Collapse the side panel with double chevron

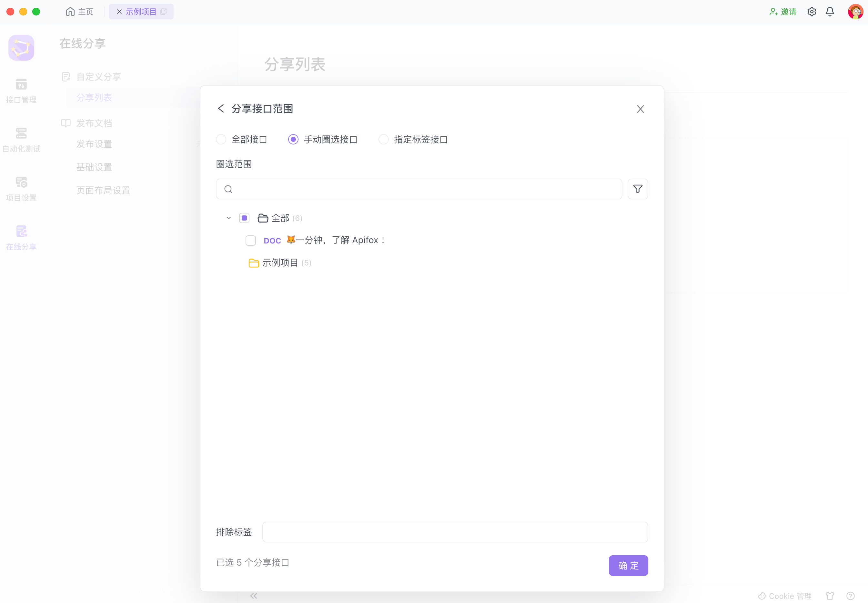pos(253,596)
